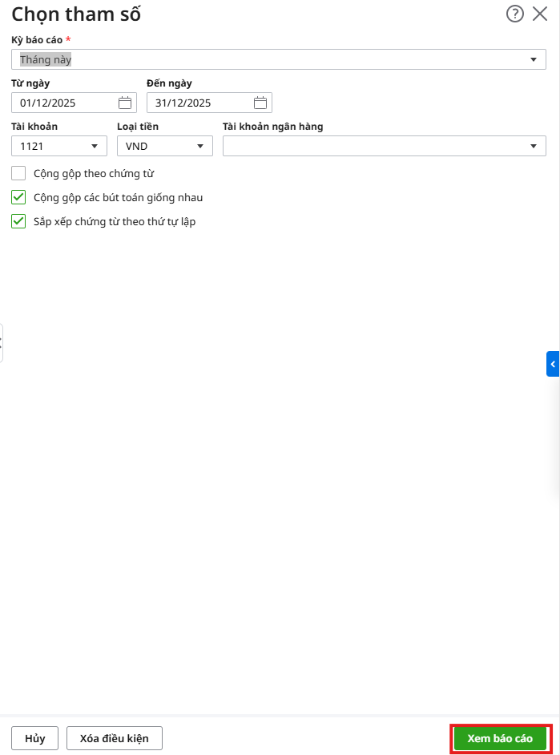Expand the Kỳ báo cáo dropdown arrow
The height and width of the screenshot is (755, 560).
(534, 60)
